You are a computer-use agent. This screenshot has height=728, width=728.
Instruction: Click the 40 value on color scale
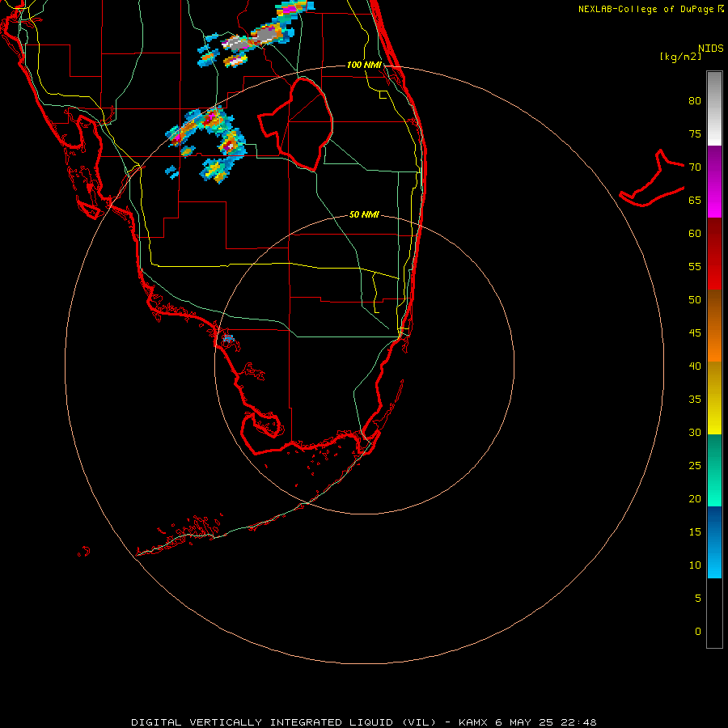click(x=695, y=366)
